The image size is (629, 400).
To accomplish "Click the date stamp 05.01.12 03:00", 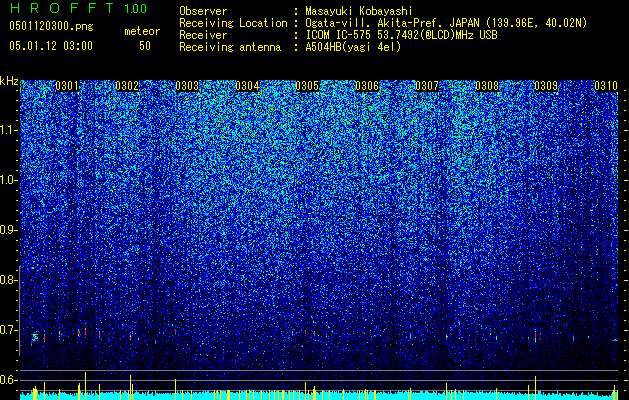I will pos(51,46).
